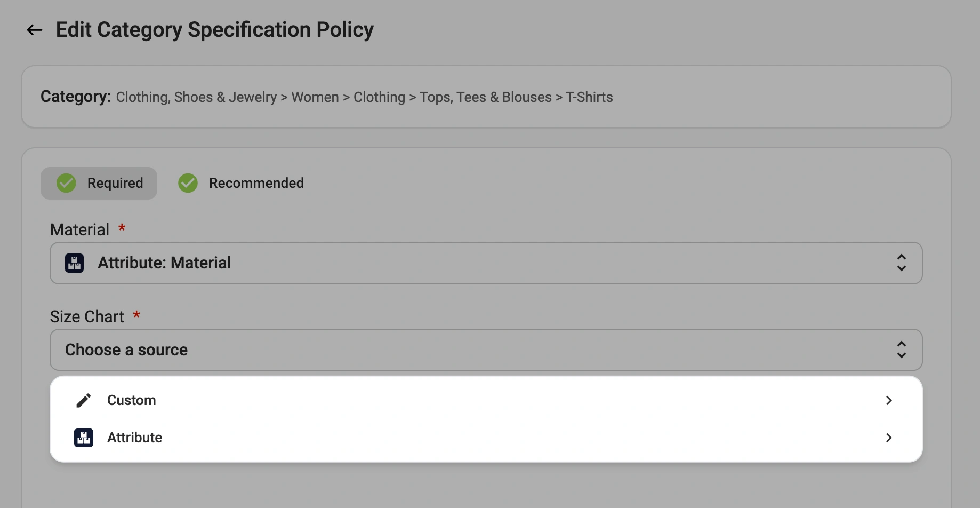Screen dimensions: 980x508
Task: Click the Material field label
Action: (x=79, y=229)
